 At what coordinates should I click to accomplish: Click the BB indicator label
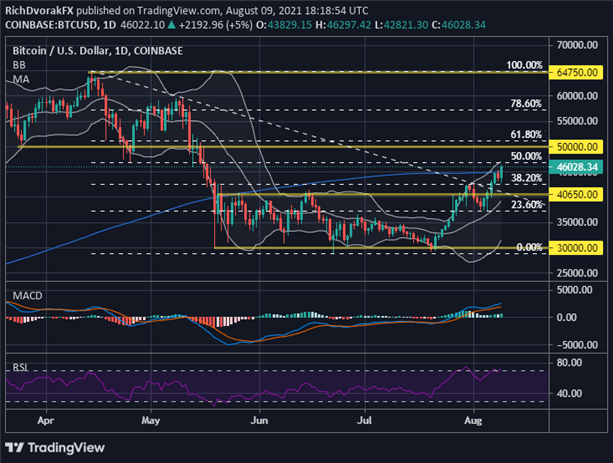click(x=19, y=65)
